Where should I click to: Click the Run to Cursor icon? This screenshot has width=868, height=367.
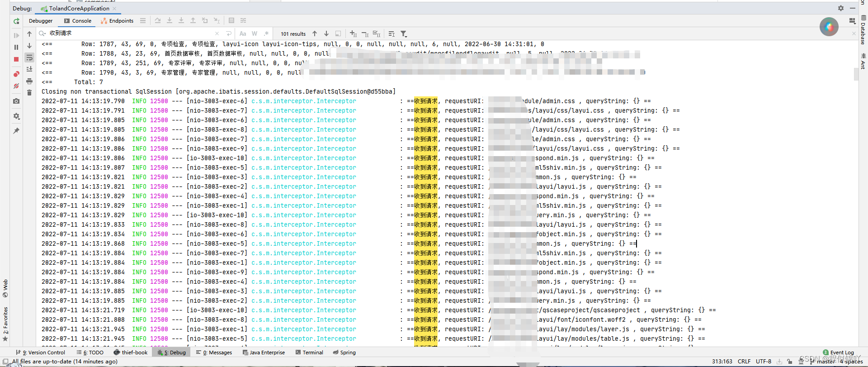click(x=217, y=21)
